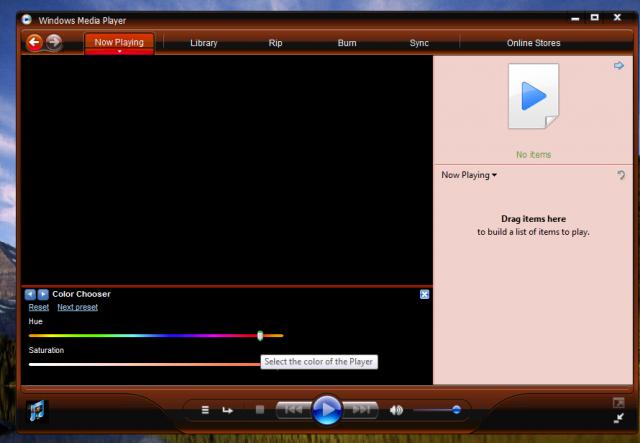640x443 pixels.
Task: Click the Color Chooser heading
Action: (81, 294)
